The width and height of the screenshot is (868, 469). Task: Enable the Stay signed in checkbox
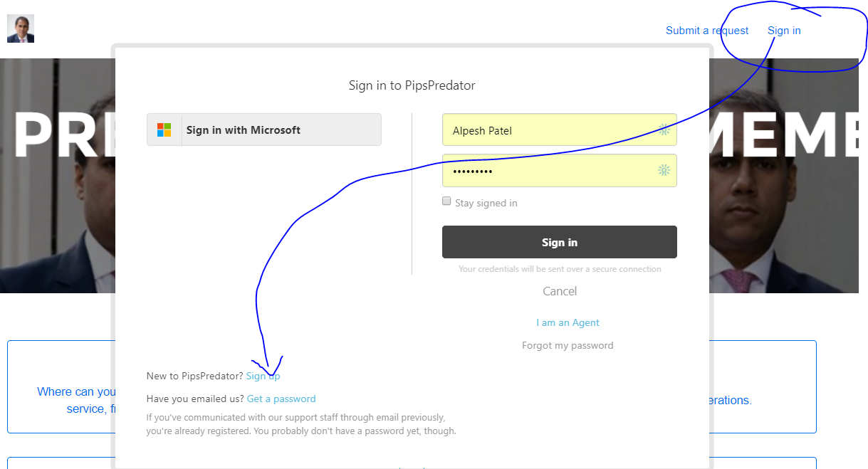[x=446, y=201]
